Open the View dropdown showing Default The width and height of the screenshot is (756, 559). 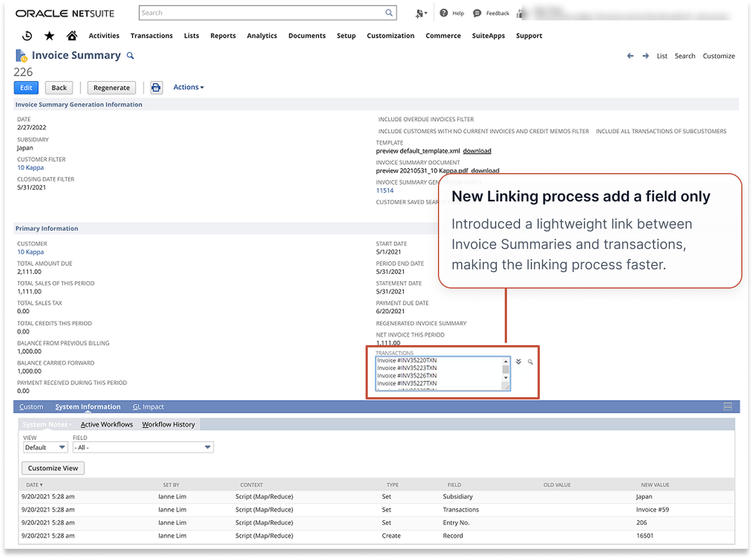(45, 448)
